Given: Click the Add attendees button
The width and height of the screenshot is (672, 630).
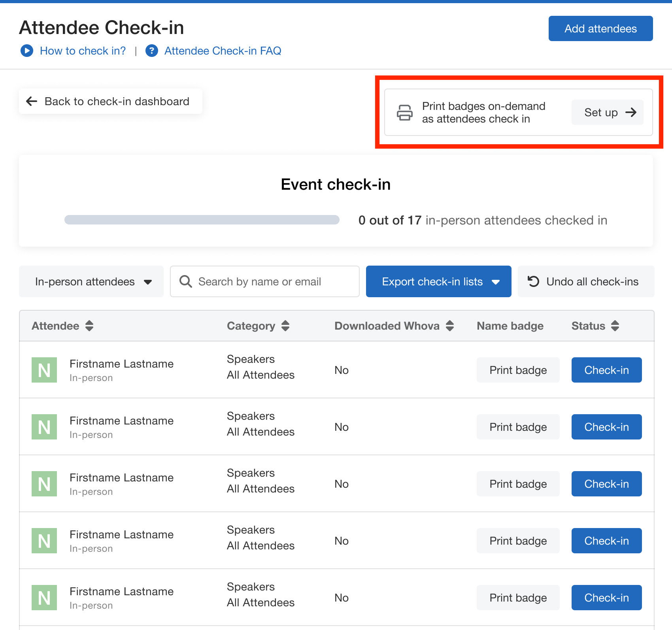Looking at the screenshot, I should tap(600, 28).
